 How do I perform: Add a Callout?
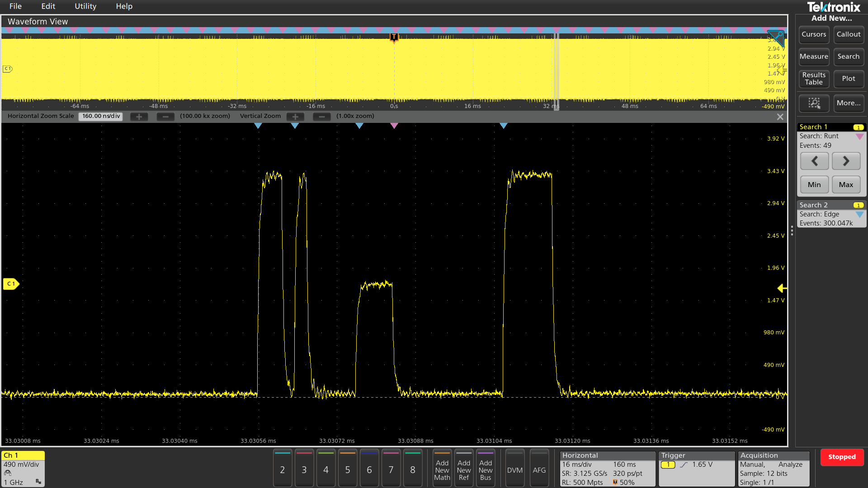tap(849, 34)
